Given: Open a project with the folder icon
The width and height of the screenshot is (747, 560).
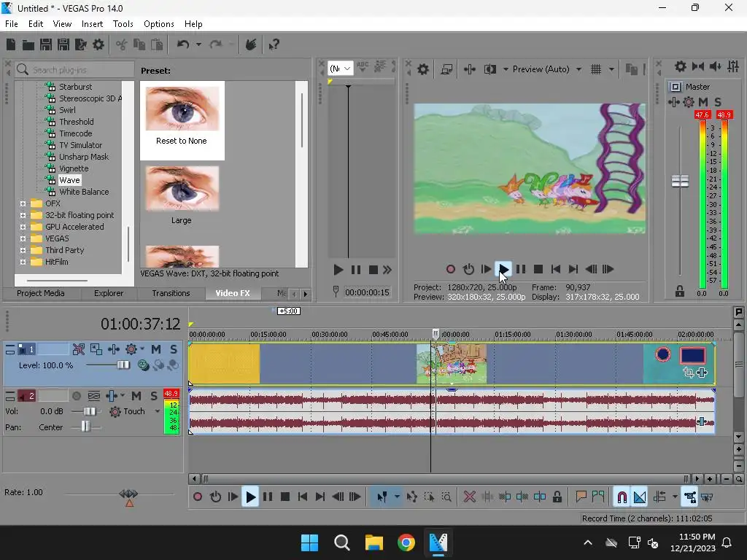Looking at the screenshot, I should point(28,44).
